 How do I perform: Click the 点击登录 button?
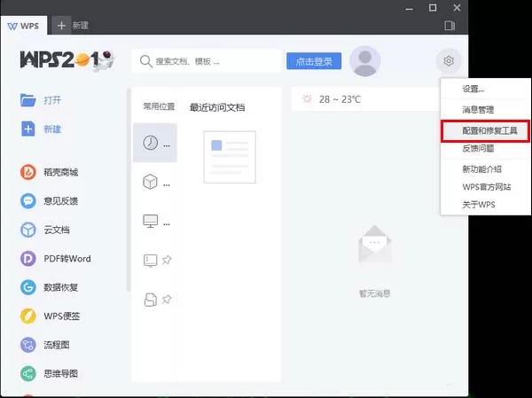[314, 61]
